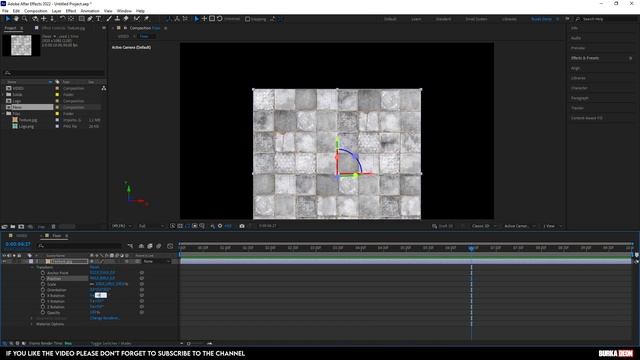Viewport: 640px width, 360px height.
Task: Open the Composition menu
Action: [x=36, y=11]
